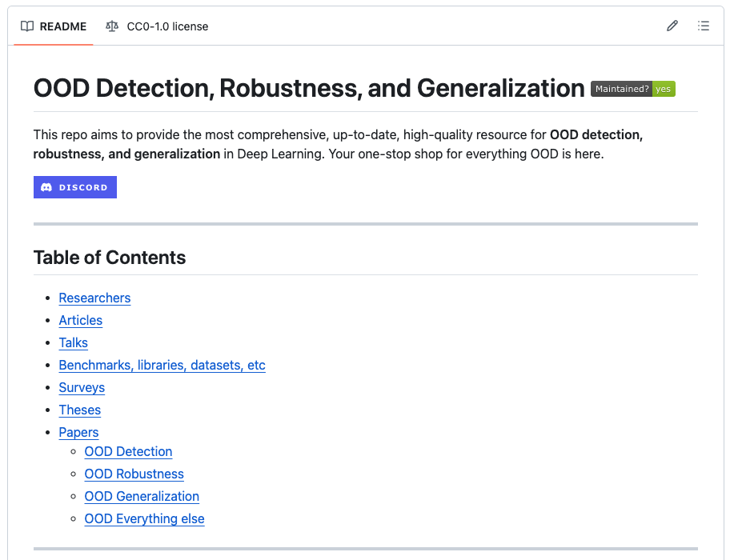Viewport: 730px width, 560px height.
Task: Select the OOD Robustness link
Action: (134, 474)
